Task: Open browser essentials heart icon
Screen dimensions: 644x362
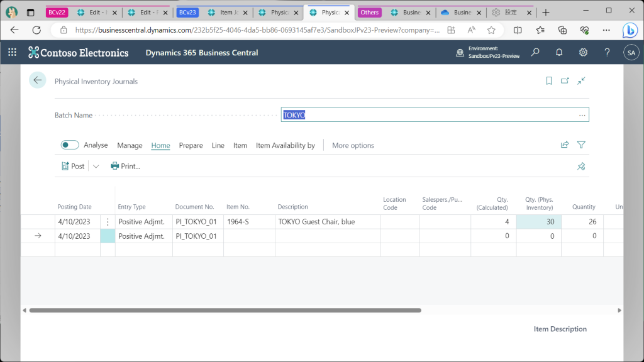Action: pyautogui.click(x=584, y=30)
